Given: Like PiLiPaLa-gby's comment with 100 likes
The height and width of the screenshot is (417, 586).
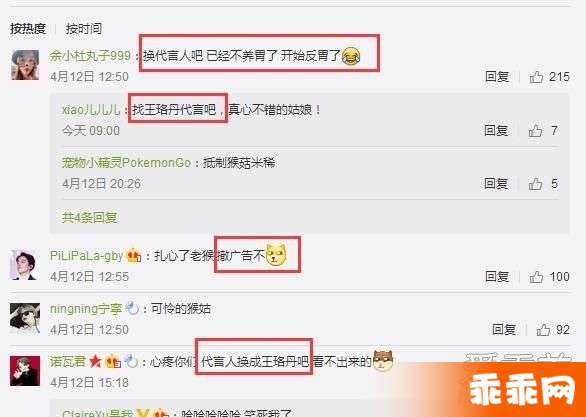Looking at the screenshot, I should [536, 277].
